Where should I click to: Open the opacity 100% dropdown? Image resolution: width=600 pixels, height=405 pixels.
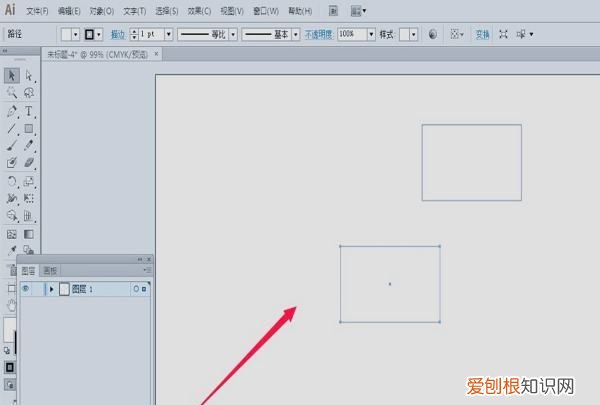(371, 33)
